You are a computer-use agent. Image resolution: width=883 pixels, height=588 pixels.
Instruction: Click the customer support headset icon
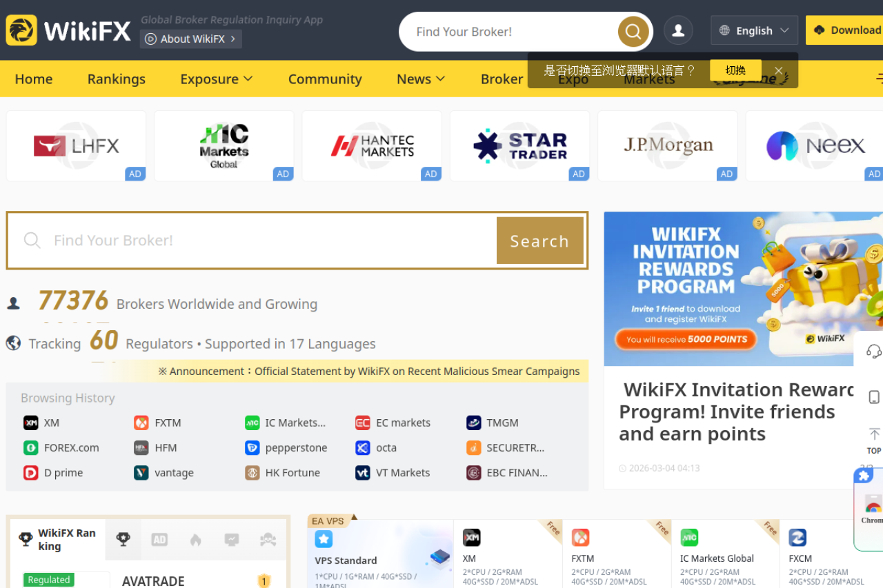pos(873,352)
